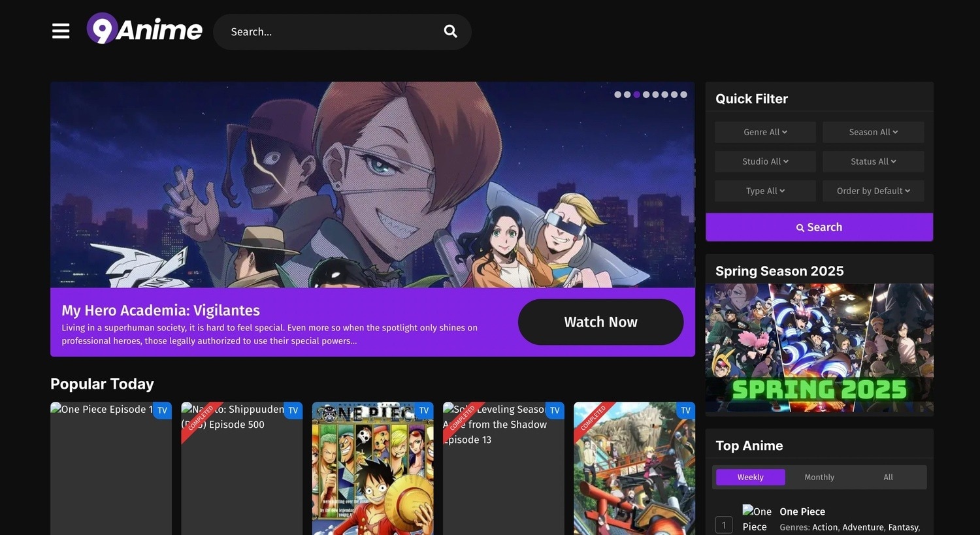980x535 pixels.
Task: Open the One Piece straw hat poster card
Action: pos(372,468)
